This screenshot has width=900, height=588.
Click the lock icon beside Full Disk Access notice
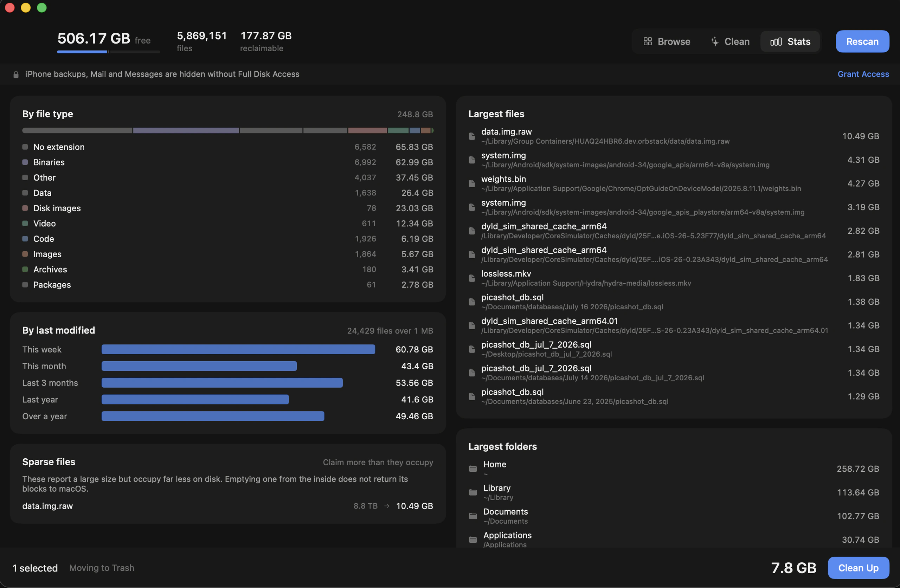pyautogui.click(x=16, y=75)
